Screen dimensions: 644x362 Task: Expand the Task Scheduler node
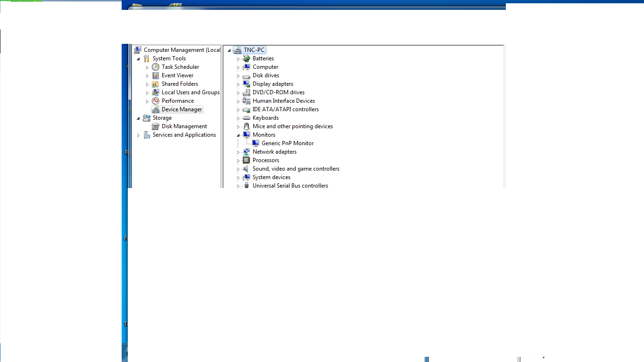click(147, 67)
